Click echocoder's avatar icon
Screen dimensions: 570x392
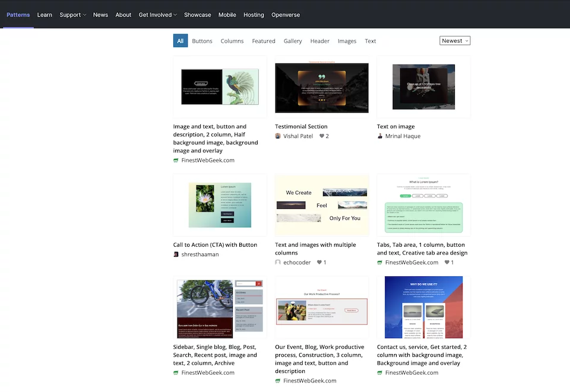pos(278,262)
